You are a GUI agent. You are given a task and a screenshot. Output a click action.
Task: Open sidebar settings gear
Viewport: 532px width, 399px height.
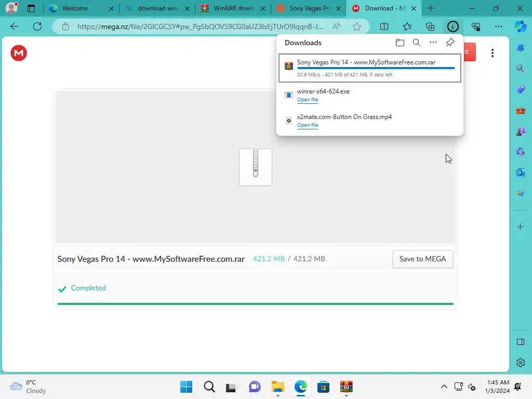coord(521,363)
